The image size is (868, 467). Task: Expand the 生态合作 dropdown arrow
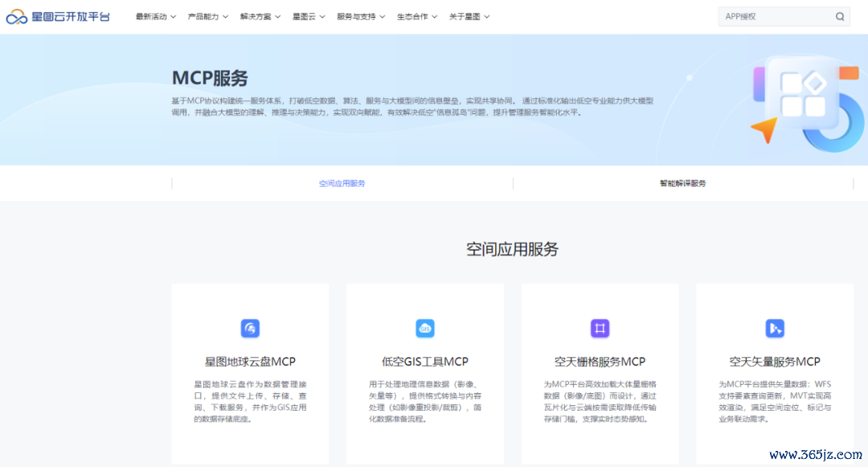coord(435,17)
